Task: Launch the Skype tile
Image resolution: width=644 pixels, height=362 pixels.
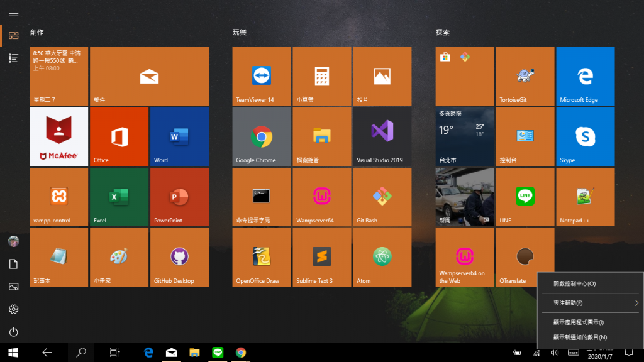Action: (586, 136)
